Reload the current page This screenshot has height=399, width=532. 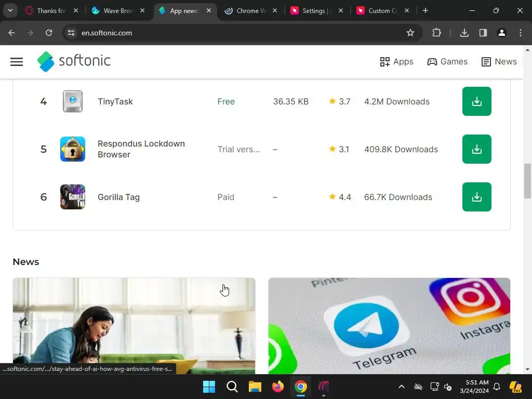point(49,33)
